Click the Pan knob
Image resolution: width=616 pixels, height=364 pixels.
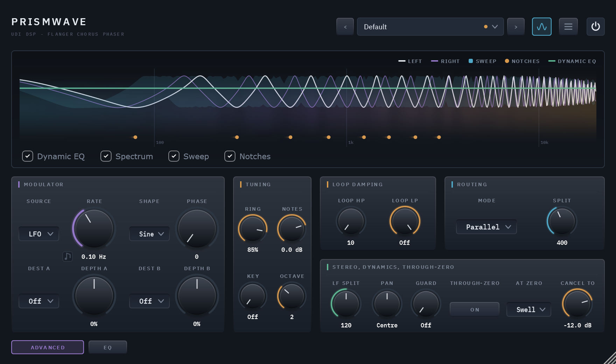tap(387, 303)
